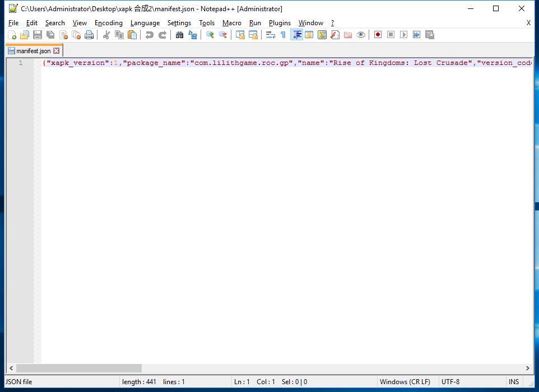The height and width of the screenshot is (392, 539).
Task: Open the Edit menu
Action: tap(31, 23)
